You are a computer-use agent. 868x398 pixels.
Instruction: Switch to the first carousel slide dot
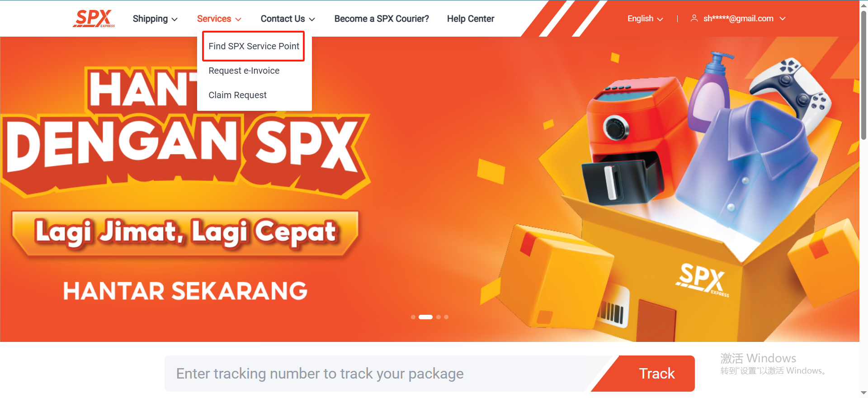413,317
